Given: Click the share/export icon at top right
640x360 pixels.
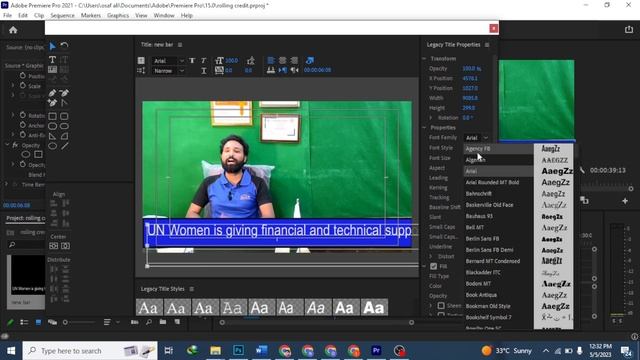Looking at the screenshot, I should pyautogui.click(x=629, y=29).
